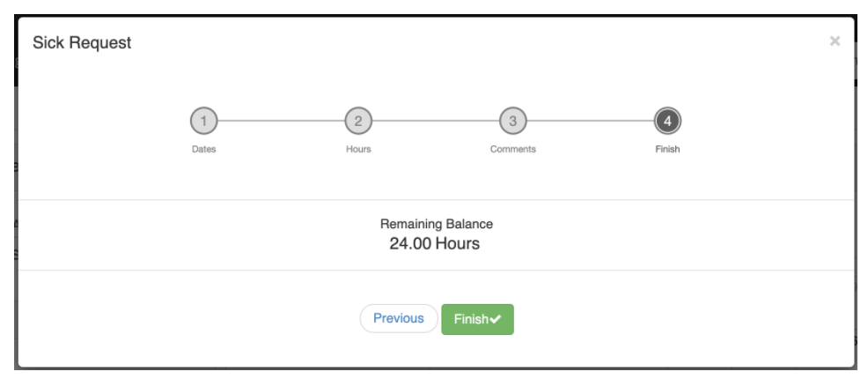Click the Remaining Balance label
This screenshot has height=379, width=868.
coord(435,224)
